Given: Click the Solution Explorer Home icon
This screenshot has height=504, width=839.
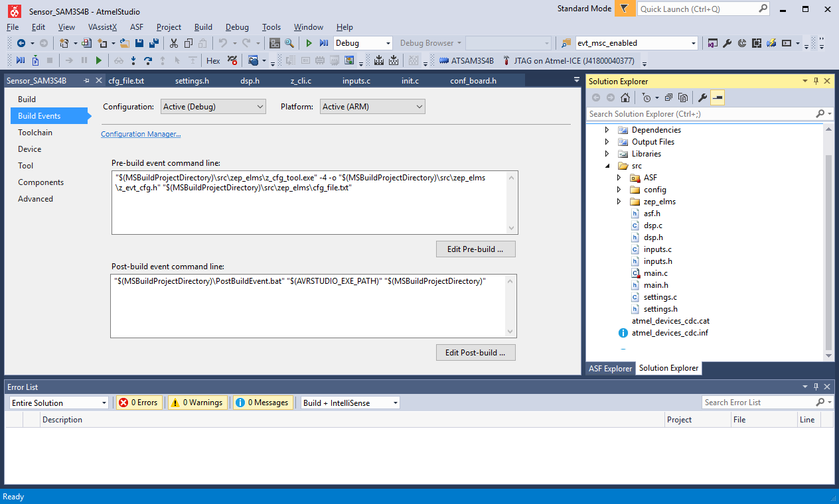Looking at the screenshot, I should click(625, 97).
